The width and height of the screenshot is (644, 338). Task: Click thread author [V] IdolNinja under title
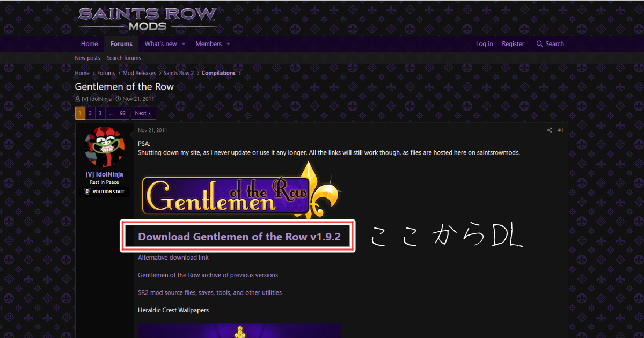click(97, 99)
